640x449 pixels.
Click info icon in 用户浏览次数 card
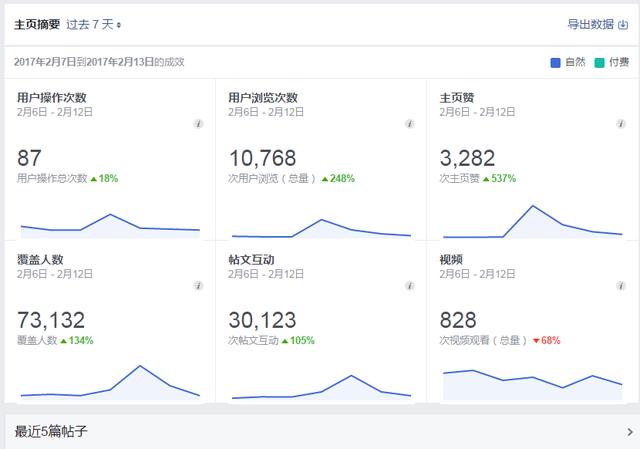(x=410, y=124)
